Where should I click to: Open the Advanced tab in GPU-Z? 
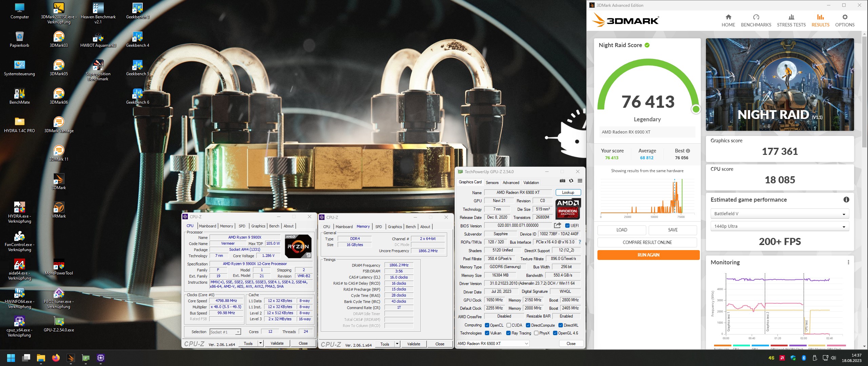(x=511, y=183)
